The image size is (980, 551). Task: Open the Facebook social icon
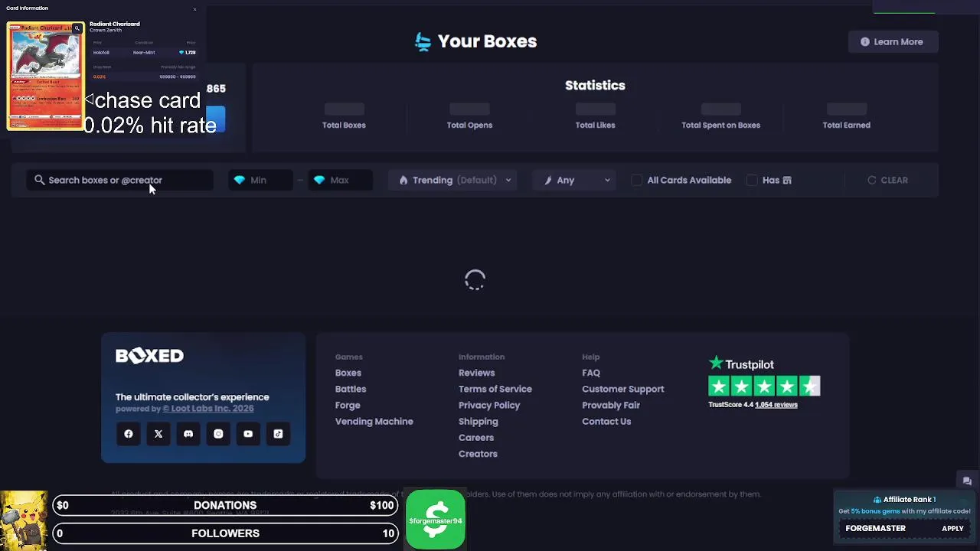click(x=129, y=434)
